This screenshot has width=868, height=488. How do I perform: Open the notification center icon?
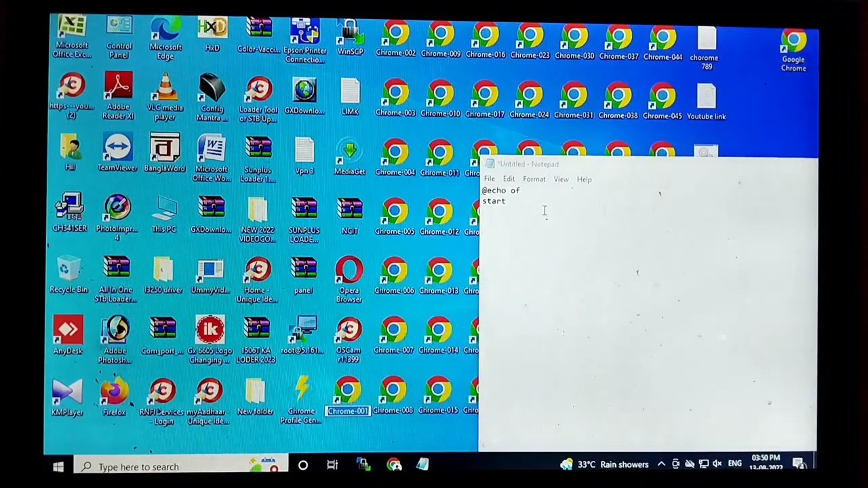pyautogui.click(x=799, y=464)
